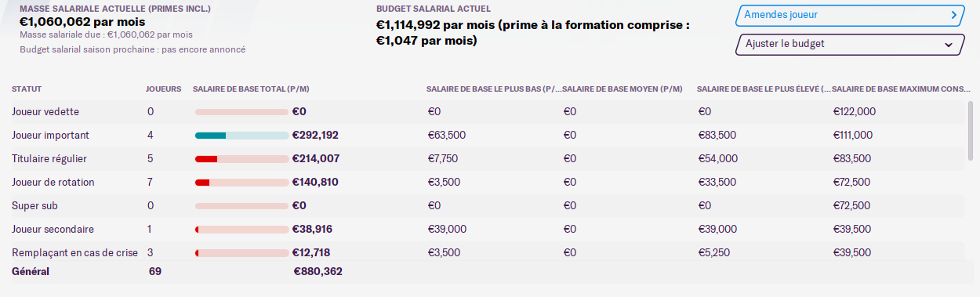The width and height of the screenshot is (980, 297).
Task: Select the Joueur secondaire row
Action: 486,230
